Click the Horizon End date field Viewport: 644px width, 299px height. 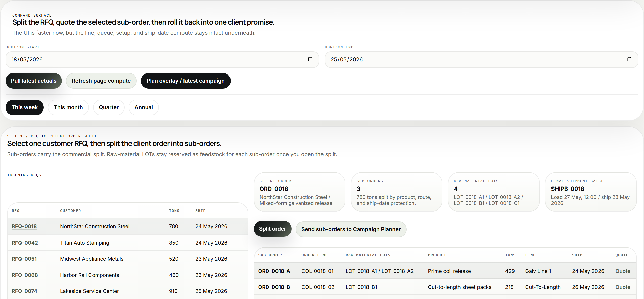[x=481, y=60]
